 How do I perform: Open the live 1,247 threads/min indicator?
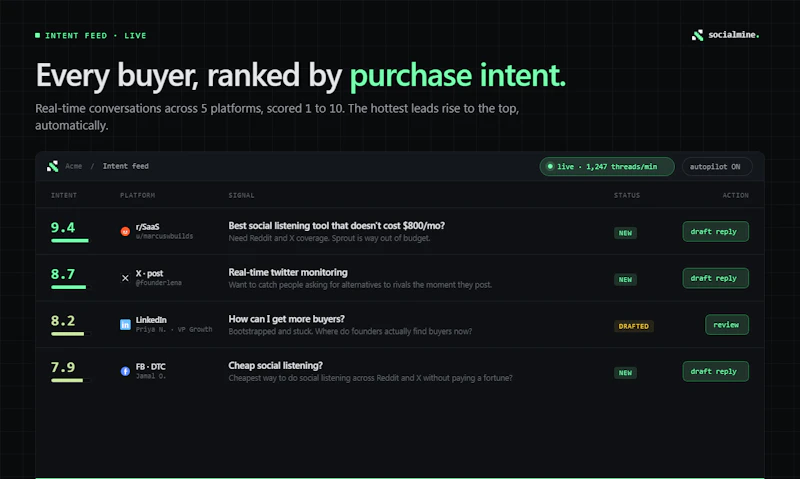[x=607, y=167]
